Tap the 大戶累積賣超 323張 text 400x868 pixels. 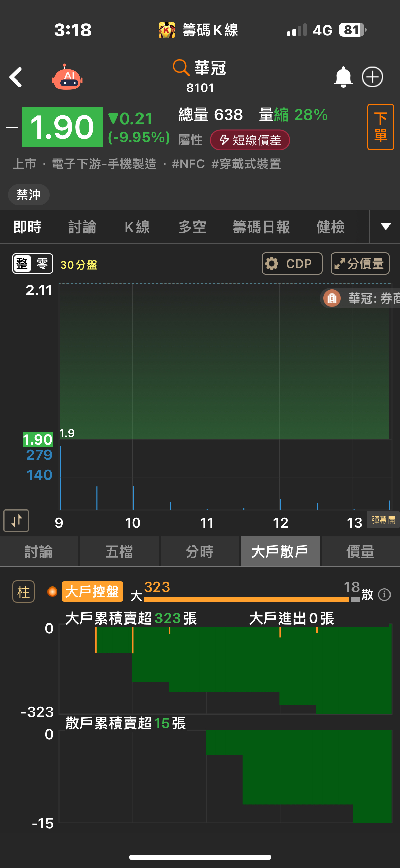[x=131, y=618]
